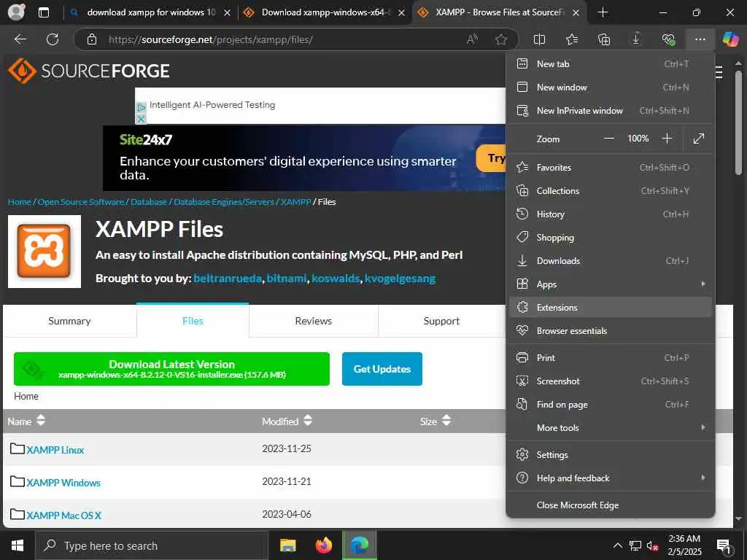The height and width of the screenshot is (560, 747).
Task: Select New window menu item
Action: point(611,87)
